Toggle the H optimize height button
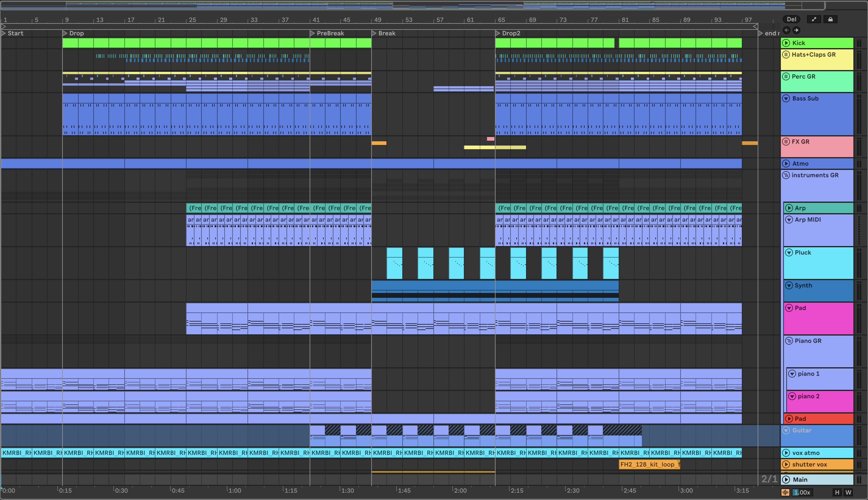 click(837, 492)
